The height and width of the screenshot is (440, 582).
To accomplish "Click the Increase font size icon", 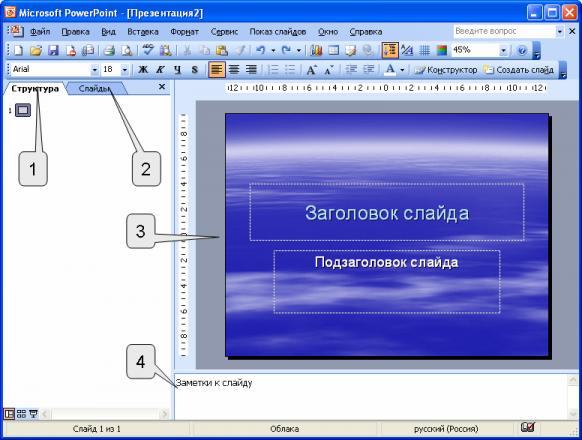I will [x=311, y=69].
